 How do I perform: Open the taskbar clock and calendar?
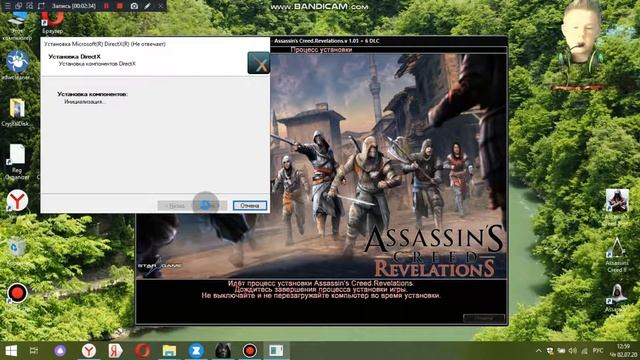[x=624, y=351]
